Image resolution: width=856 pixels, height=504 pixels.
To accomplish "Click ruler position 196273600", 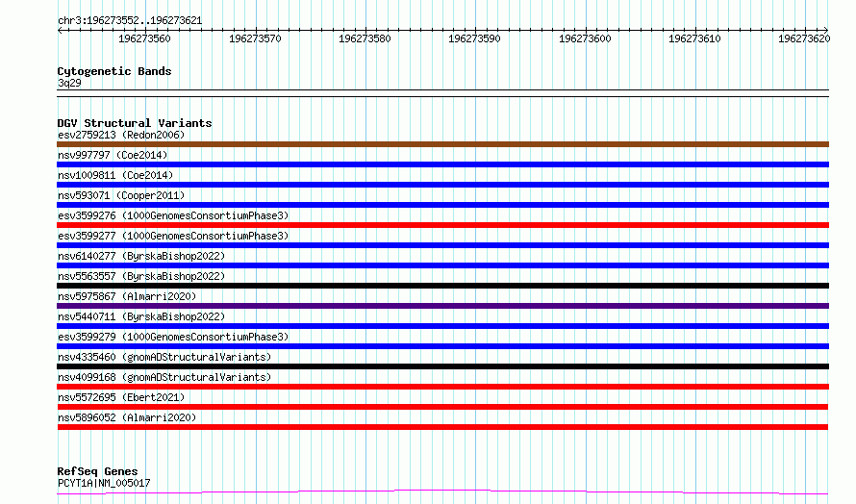I will [x=585, y=38].
